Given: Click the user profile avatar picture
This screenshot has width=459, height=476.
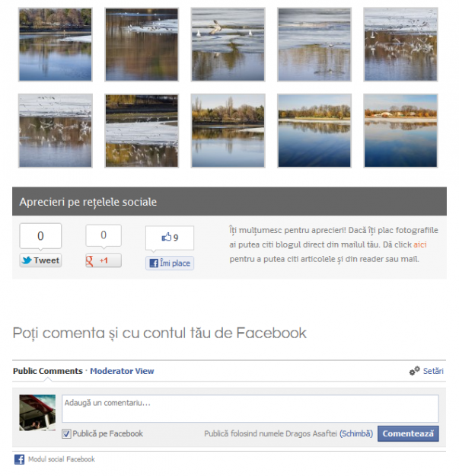Looking at the screenshot, I should [37, 413].
